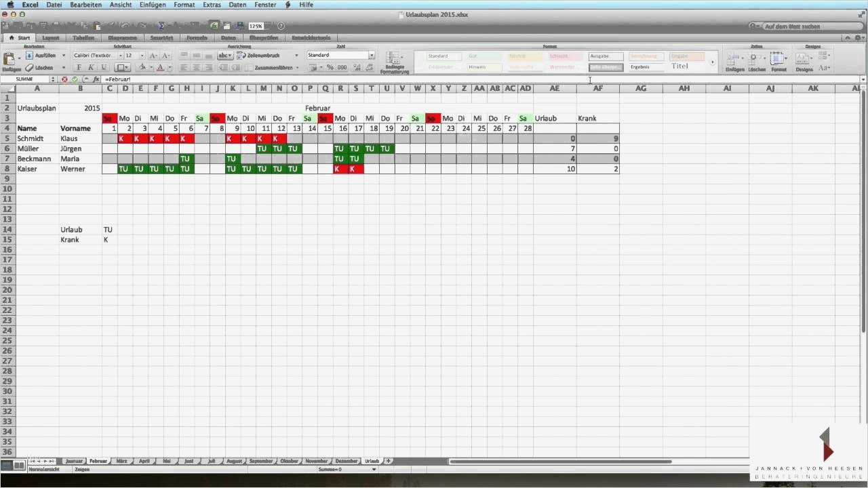Click the Ausfüllen fill icon
This screenshot has width=868, height=488.
(x=30, y=56)
